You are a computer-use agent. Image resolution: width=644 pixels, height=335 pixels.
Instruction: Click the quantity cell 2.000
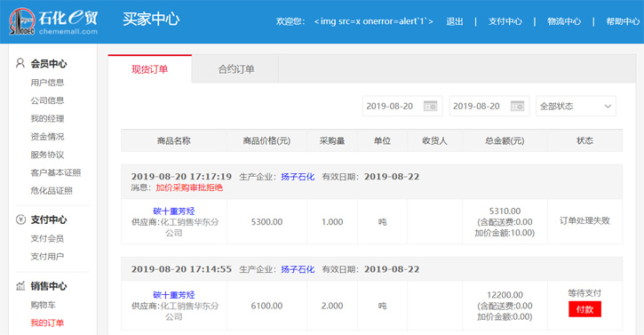tap(332, 306)
